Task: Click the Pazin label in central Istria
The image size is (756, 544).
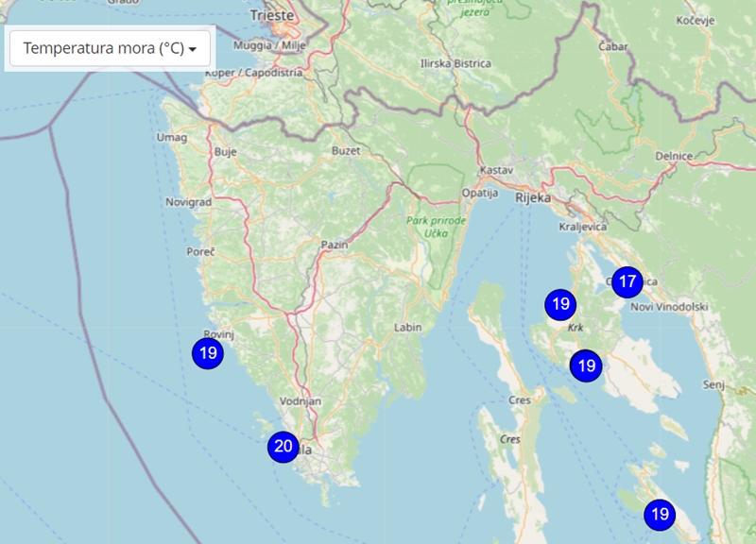Action: click(x=335, y=245)
